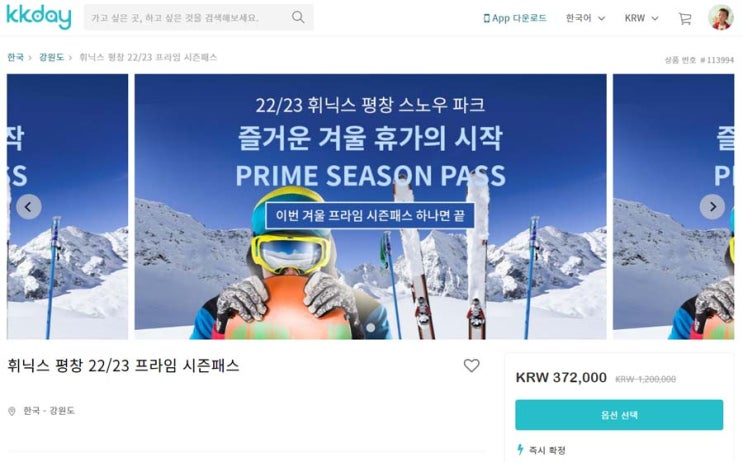Select the left partial banner image
Image resolution: width=743 pixels, height=462 pixels.
(x=67, y=207)
